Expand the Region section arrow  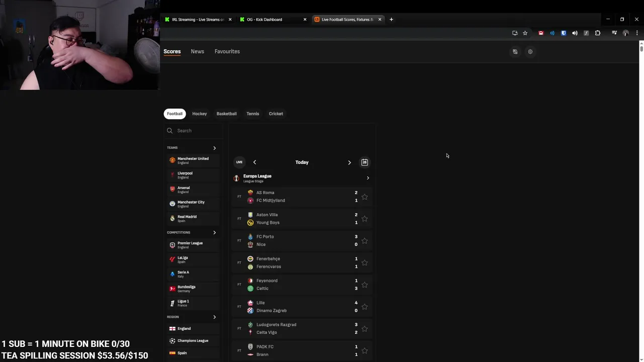click(214, 317)
